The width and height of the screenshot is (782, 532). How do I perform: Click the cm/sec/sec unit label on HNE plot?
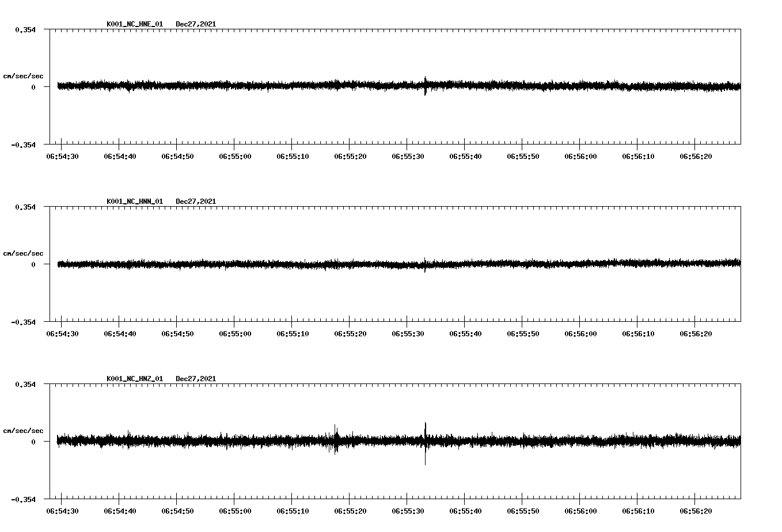click(x=23, y=76)
